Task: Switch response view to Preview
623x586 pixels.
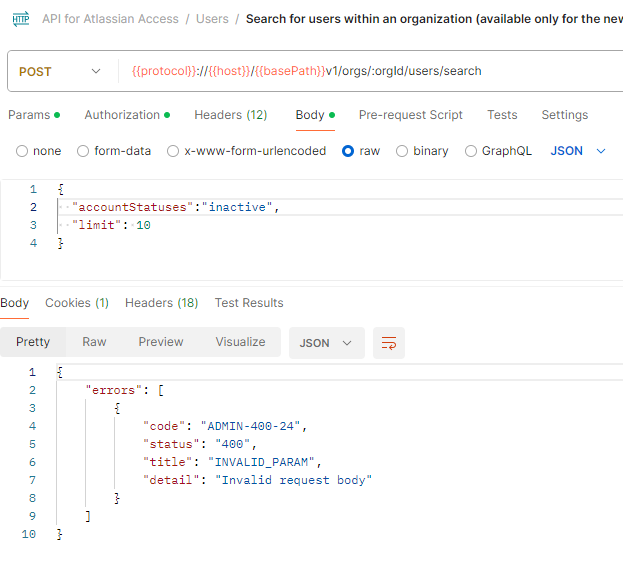Action: point(161,342)
